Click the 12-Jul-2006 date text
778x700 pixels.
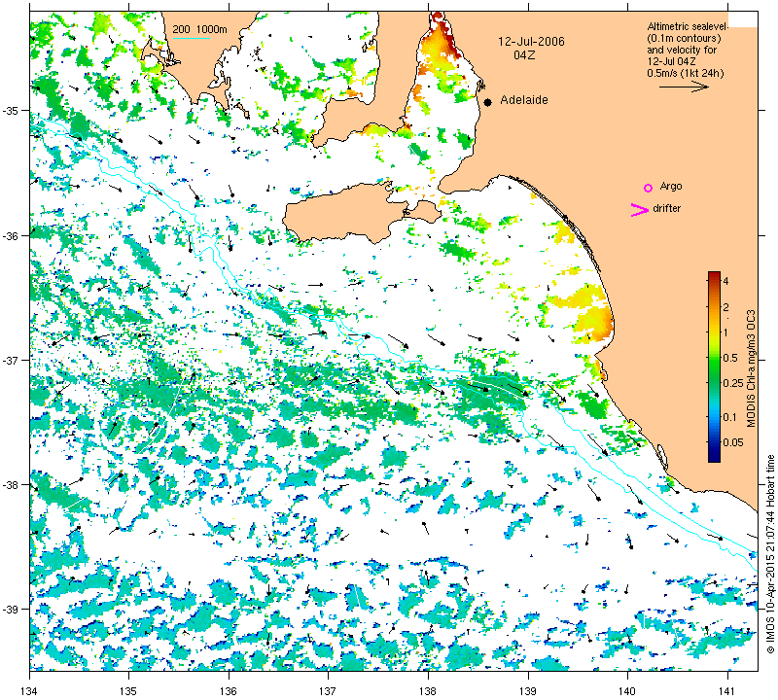point(531,42)
